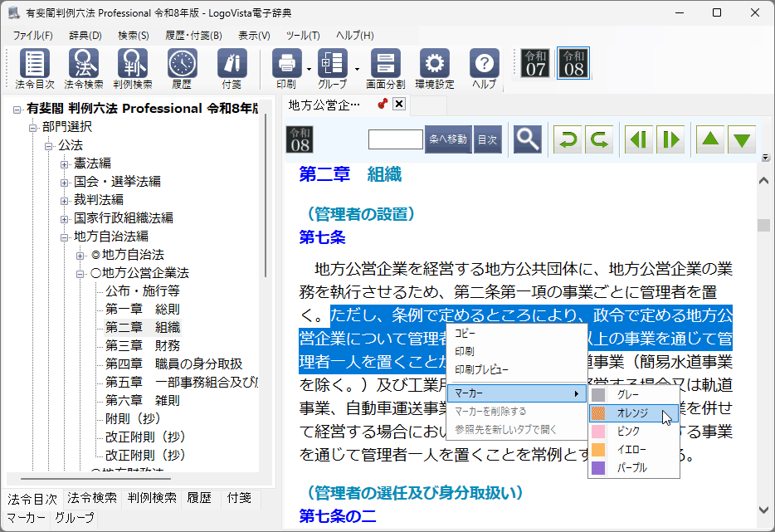Click the article number input field
The height and width of the screenshot is (532, 775).
pyautogui.click(x=396, y=139)
